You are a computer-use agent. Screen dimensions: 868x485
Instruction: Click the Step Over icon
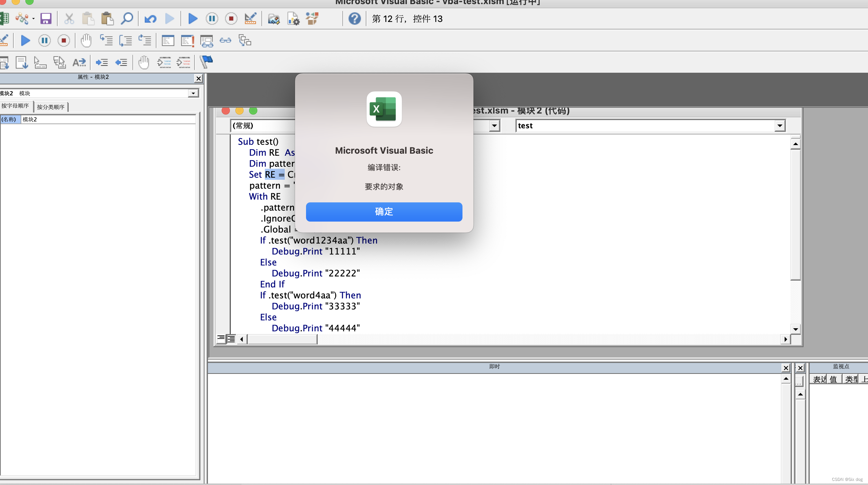(x=125, y=40)
